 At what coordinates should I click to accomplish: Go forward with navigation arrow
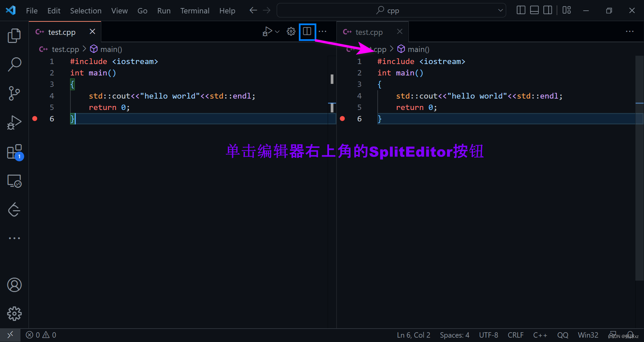(267, 10)
